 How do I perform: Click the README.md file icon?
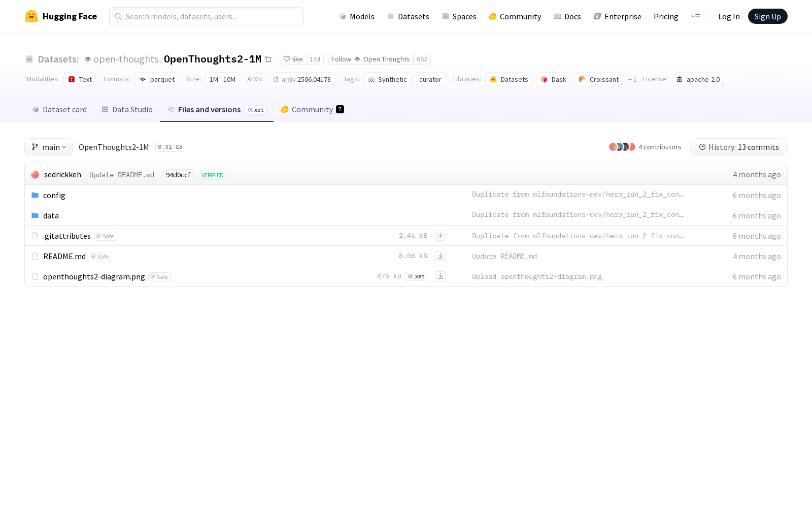(35, 256)
